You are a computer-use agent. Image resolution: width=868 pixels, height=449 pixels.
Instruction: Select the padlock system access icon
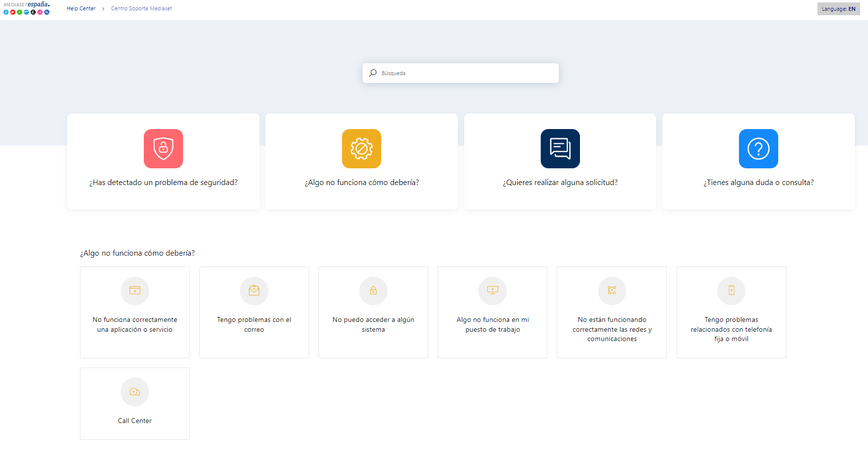[373, 291]
